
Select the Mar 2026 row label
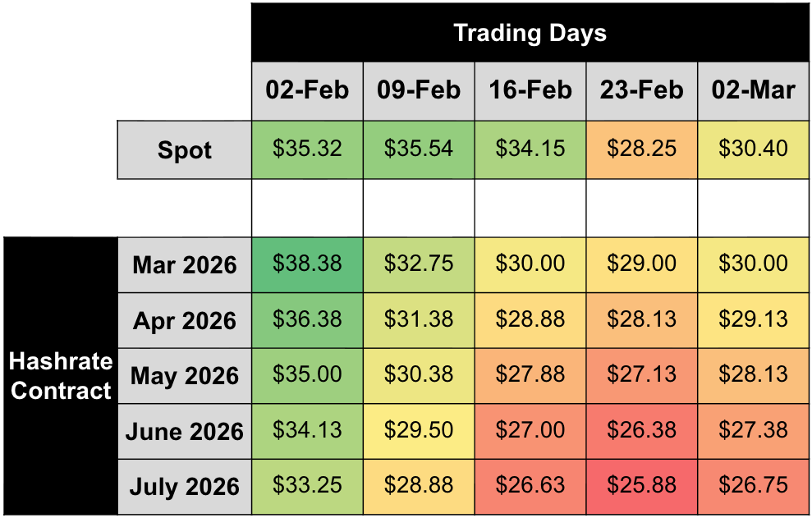[x=185, y=265]
